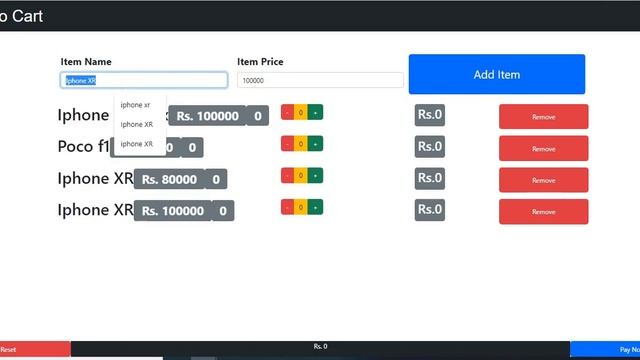
Task: Click the 'Item Name' label
Action: point(86,62)
